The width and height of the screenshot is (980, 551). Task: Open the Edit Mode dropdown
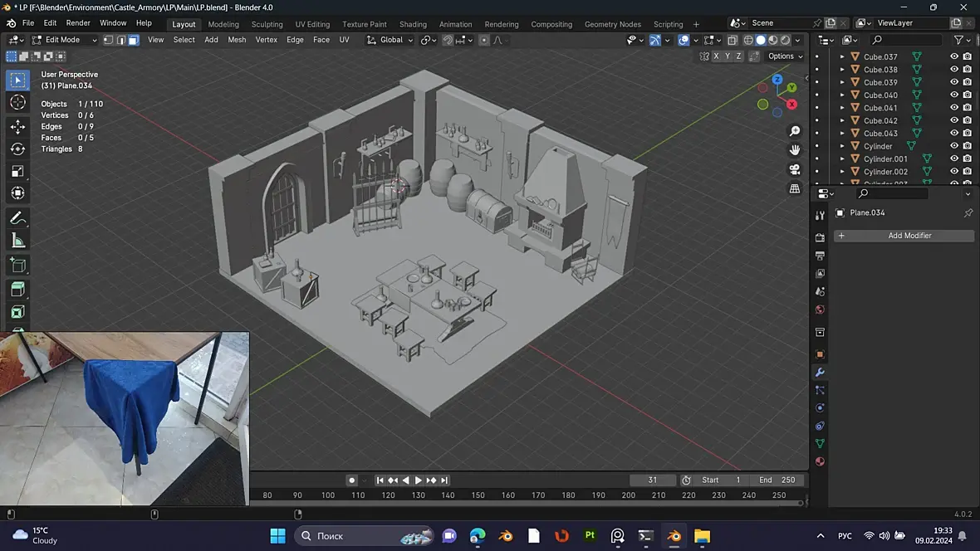(x=64, y=40)
